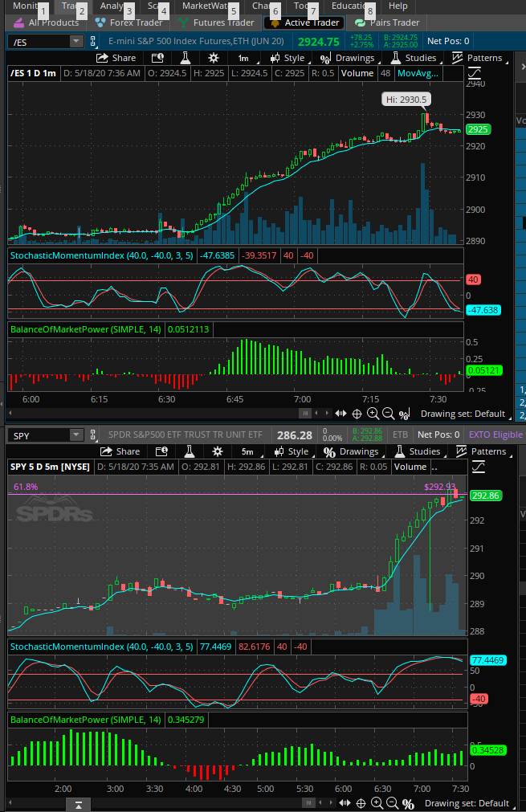526x812 pixels.
Task: Open the Patterns menu on the SPY chart
Action: (x=483, y=451)
